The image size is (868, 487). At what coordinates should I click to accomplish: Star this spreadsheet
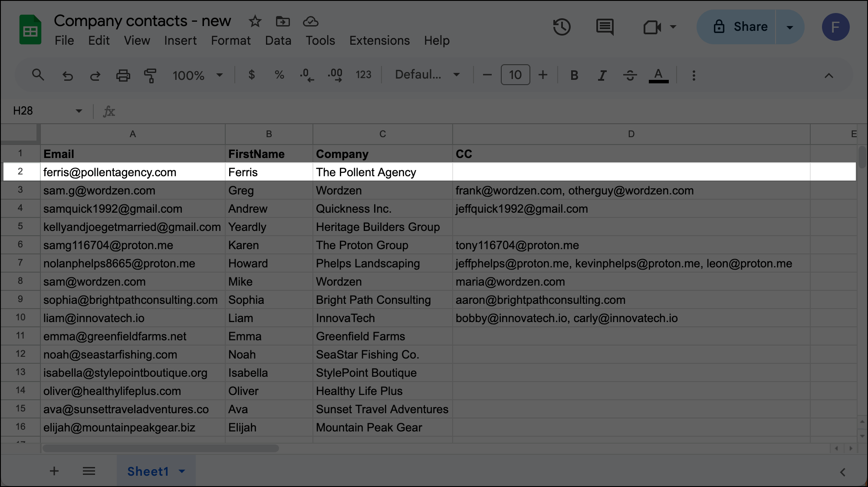[x=255, y=21]
